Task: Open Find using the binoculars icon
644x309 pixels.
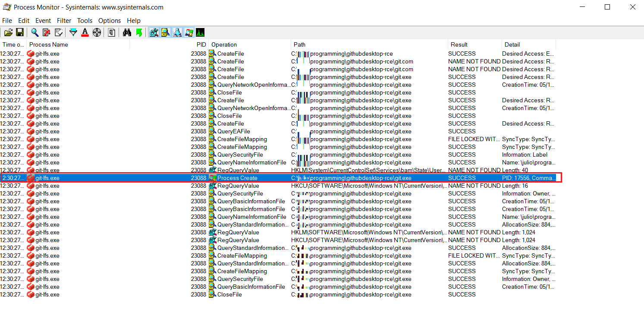Action: point(127,32)
